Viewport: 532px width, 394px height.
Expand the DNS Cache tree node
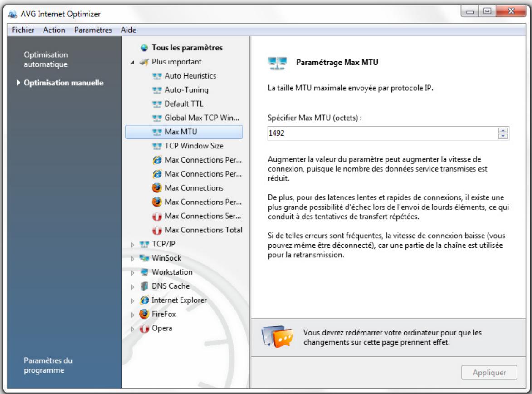(x=132, y=287)
